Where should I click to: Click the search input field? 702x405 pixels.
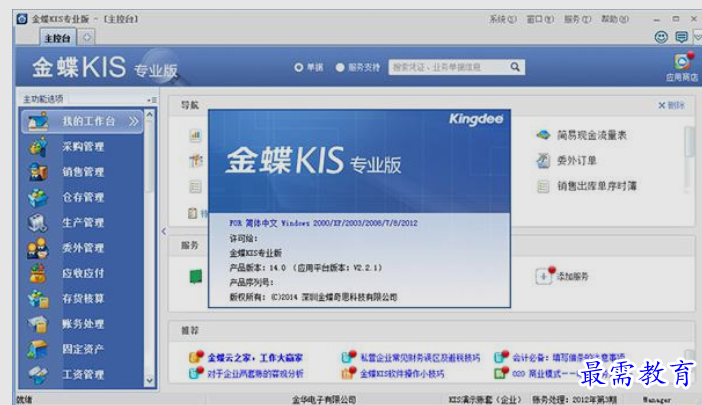(x=449, y=67)
